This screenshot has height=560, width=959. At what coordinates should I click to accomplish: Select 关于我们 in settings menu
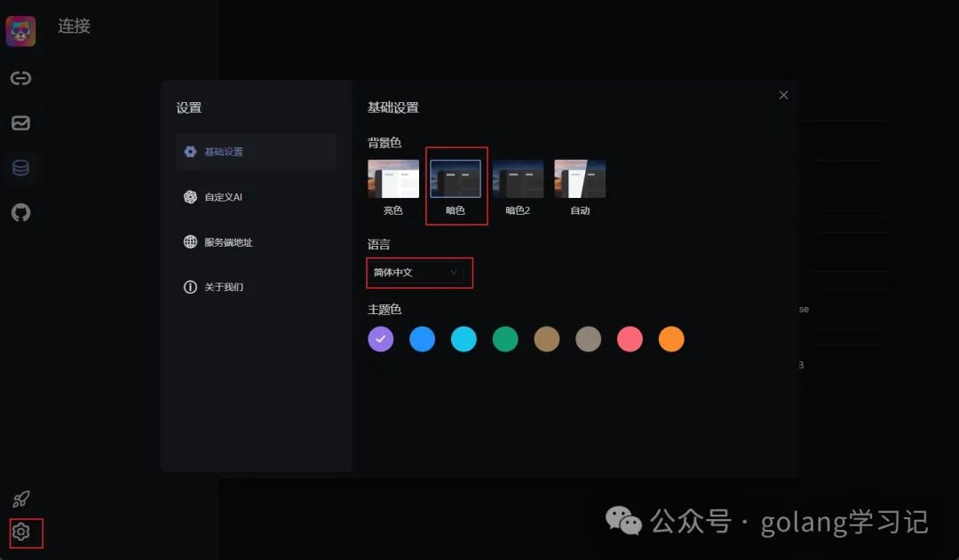[256, 287]
